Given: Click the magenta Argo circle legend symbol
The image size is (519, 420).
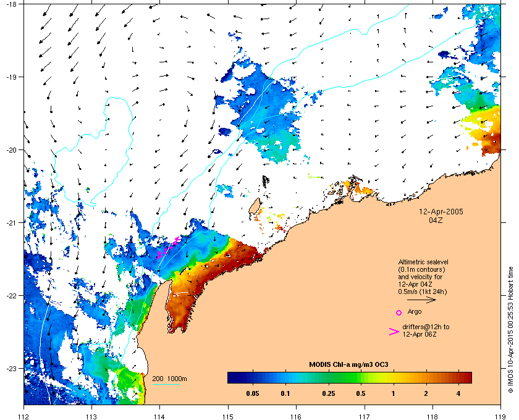Looking at the screenshot, I should [399, 313].
